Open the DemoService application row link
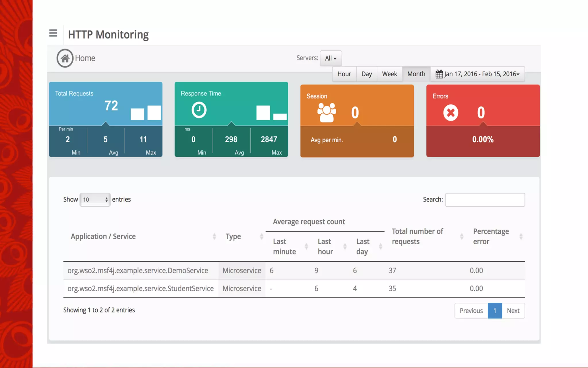The width and height of the screenshot is (588, 368). point(138,271)
